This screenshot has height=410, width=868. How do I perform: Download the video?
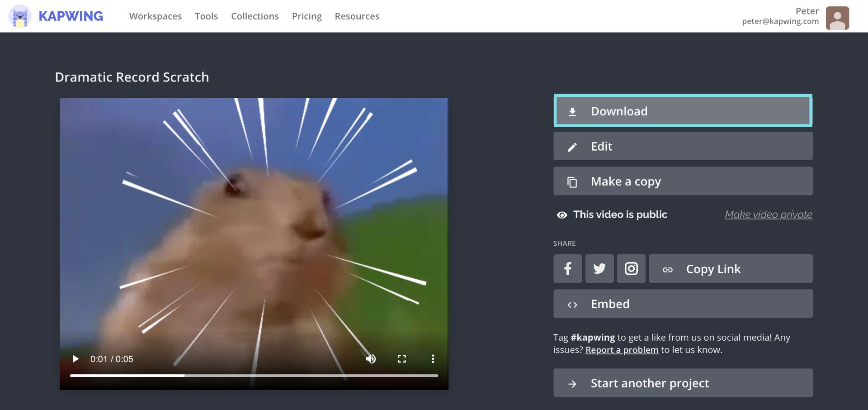[683, 111]
